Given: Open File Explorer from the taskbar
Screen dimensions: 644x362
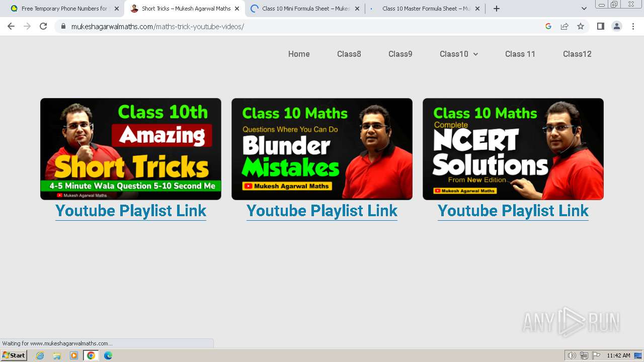Looking at the screenshot, I should [x=57, y=355].
